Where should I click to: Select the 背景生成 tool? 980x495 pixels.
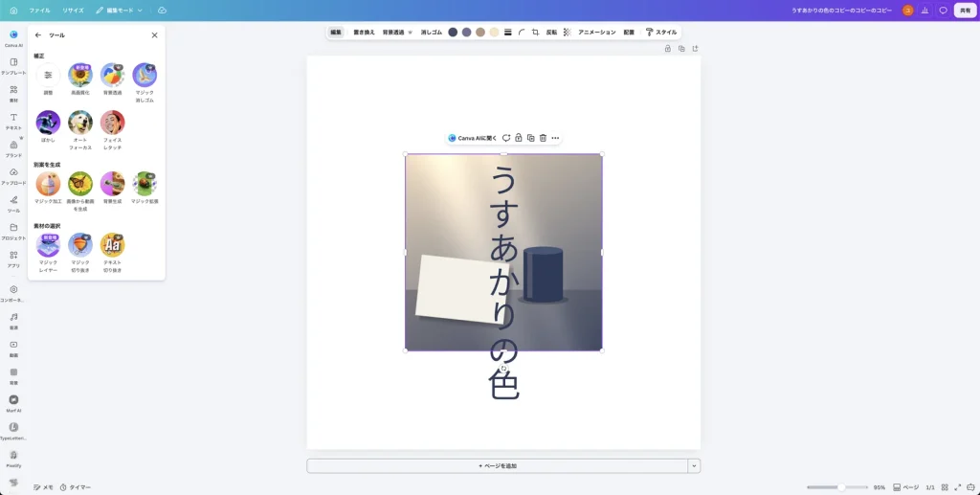click(x=113, y=188)
